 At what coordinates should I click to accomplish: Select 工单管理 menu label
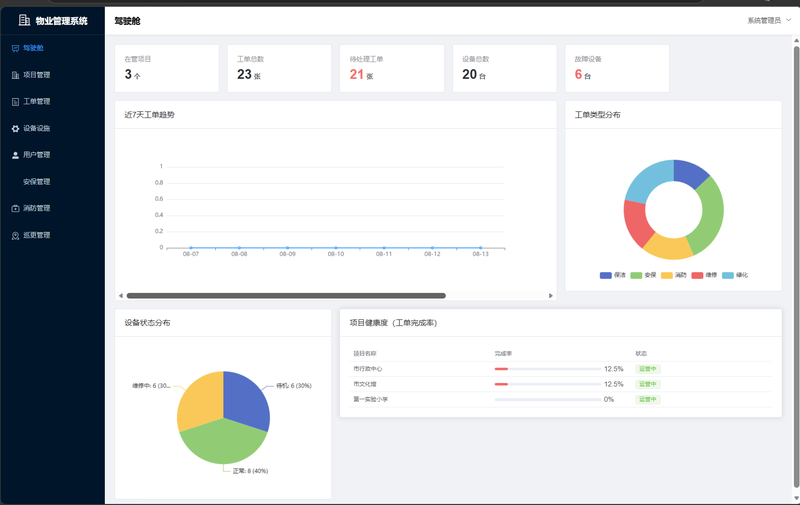(37, 102)
